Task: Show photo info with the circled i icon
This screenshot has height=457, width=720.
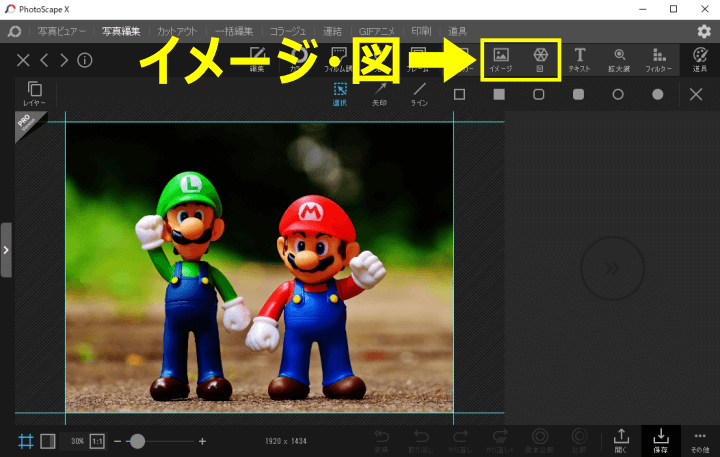Action: 84,60
